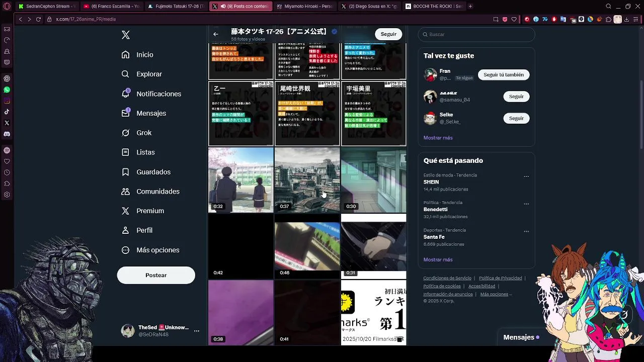Open the 宇垣美里 comment image
Viewport: 644px width, 362px height.
[373, 114]
